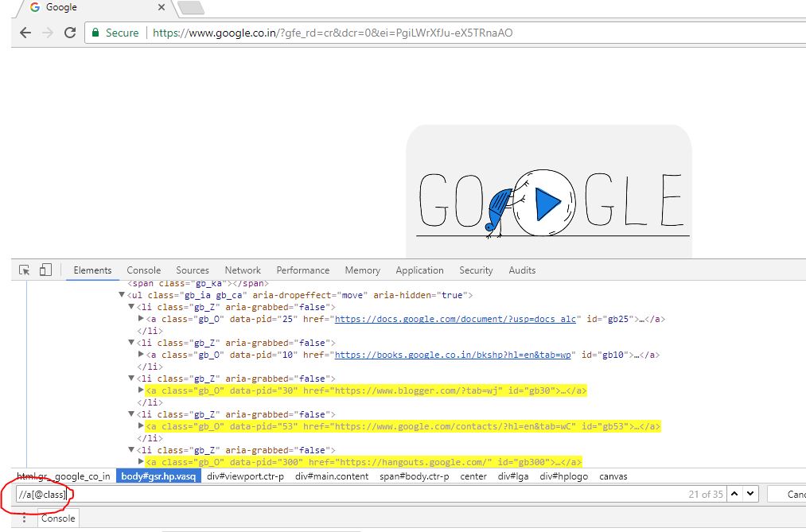This screenshot has width=806, height=532.
Task: Click the span class="gb_ka" line
Action: (x=198, y=283)
